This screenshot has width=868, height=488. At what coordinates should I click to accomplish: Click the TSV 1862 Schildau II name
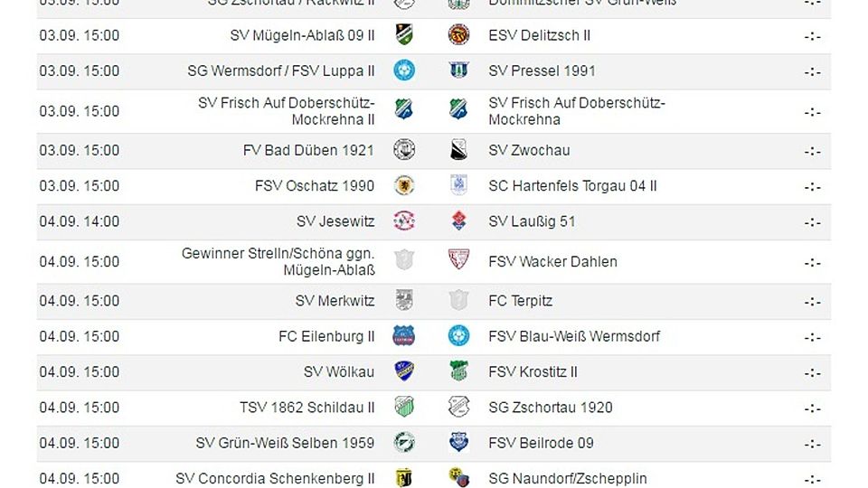[x=307, y=408]
